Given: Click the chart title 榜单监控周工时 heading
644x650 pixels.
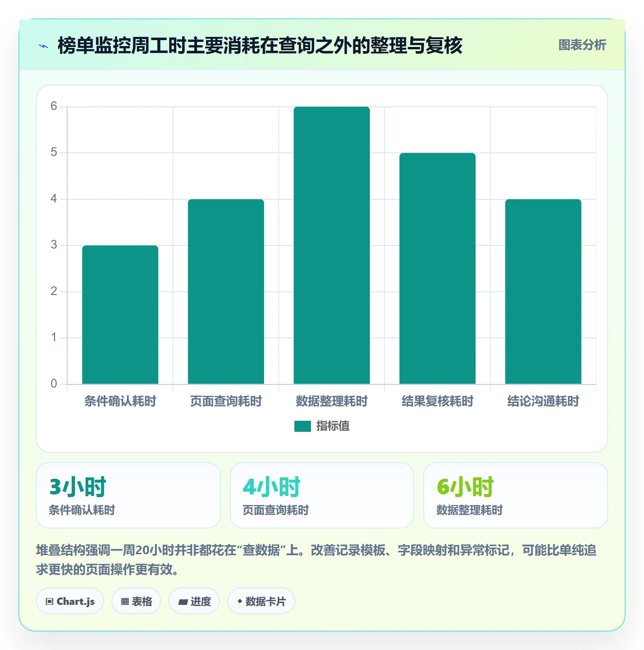Looking at the screenshot, I should 260,46.
